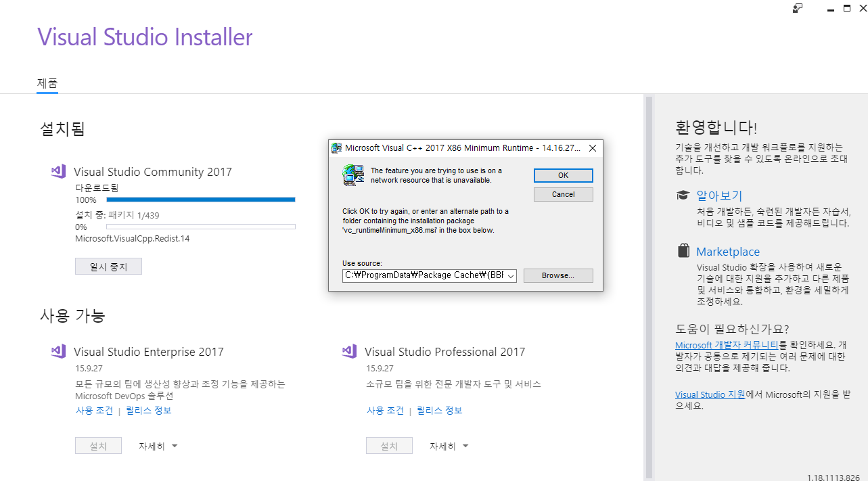Click the Visual Studio Enterprise 2017 title
Screen dimensions: 868x481
point(149,352)
